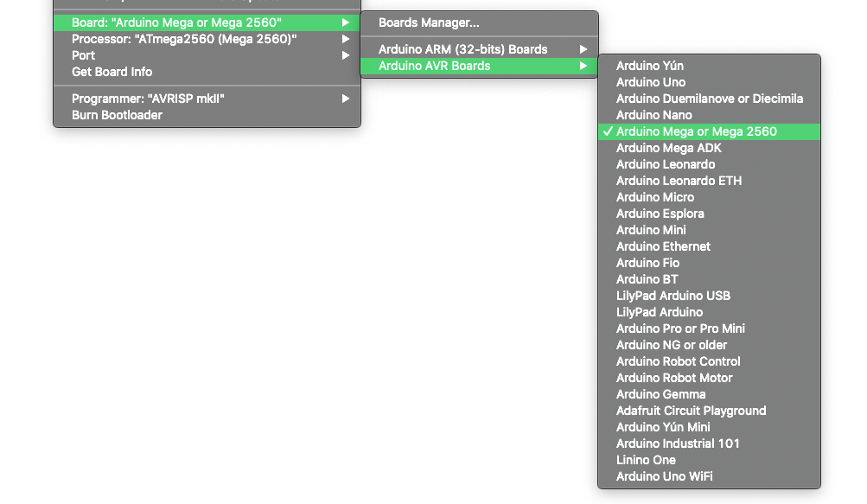The image size is (867, 504).
Task: Pick the Arduino Mini board
Action: [709, 230]
